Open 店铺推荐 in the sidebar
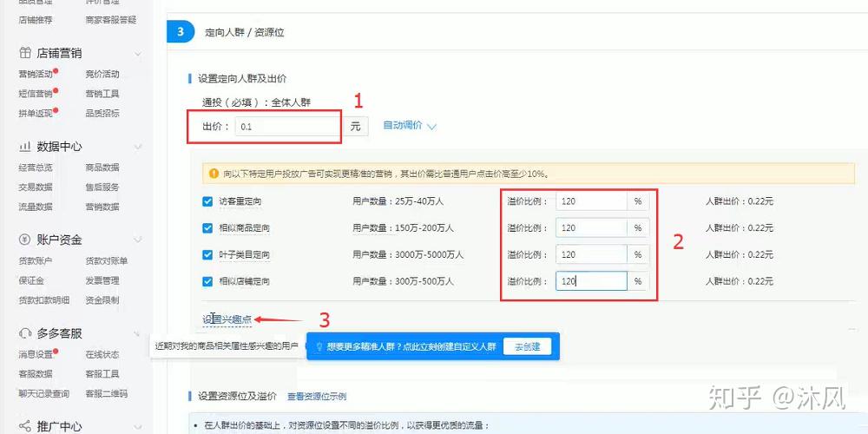This screenshot has height=434, width=868. (x=36, y=20)
